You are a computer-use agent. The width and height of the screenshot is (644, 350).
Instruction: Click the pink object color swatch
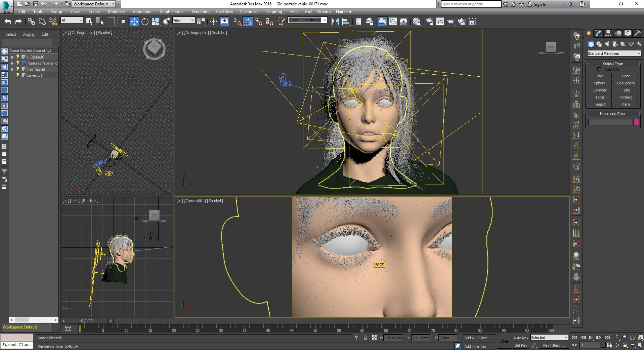click(x=636, y=122)
